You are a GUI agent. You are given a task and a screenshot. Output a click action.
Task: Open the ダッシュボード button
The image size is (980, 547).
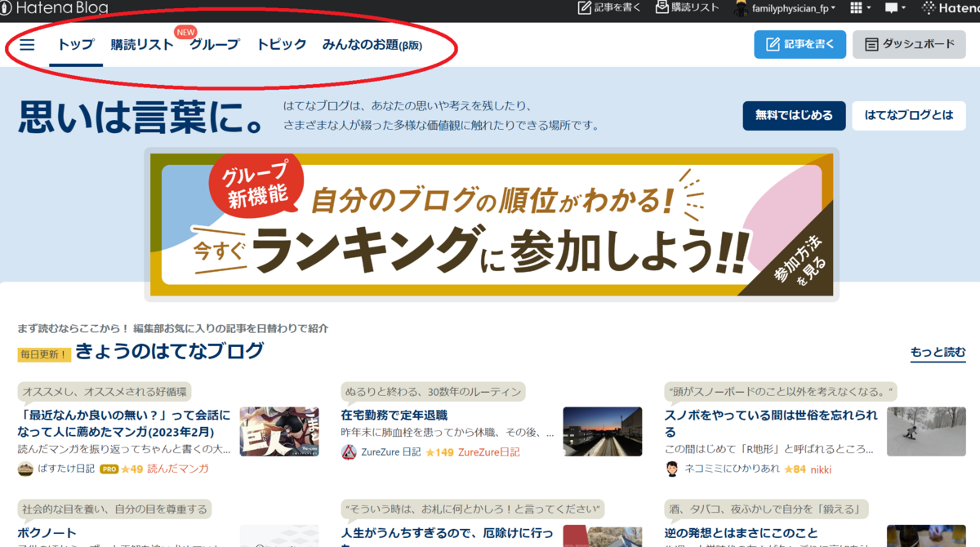tap(908, 44)
